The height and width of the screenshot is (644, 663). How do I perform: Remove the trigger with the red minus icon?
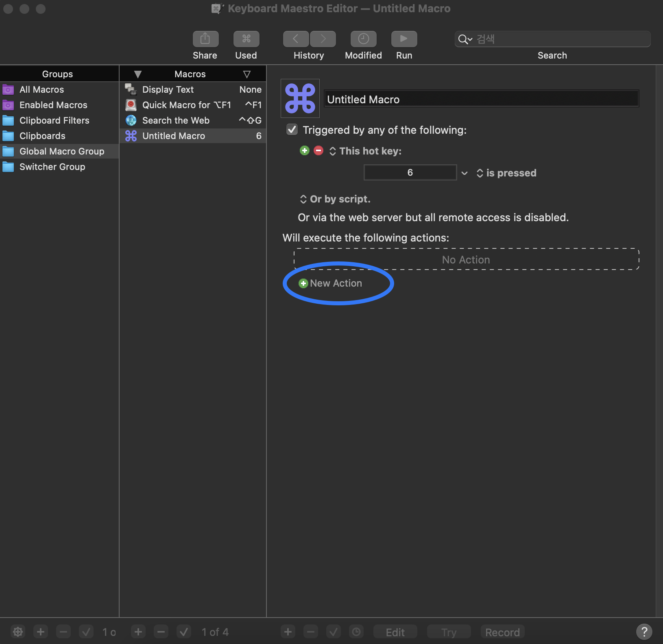(x=318, y=151)
